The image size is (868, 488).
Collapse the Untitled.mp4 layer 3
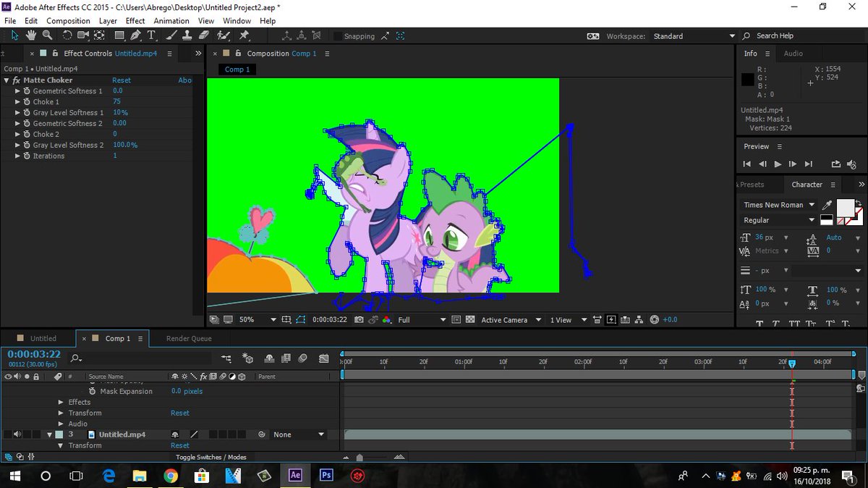coord(50,434)
